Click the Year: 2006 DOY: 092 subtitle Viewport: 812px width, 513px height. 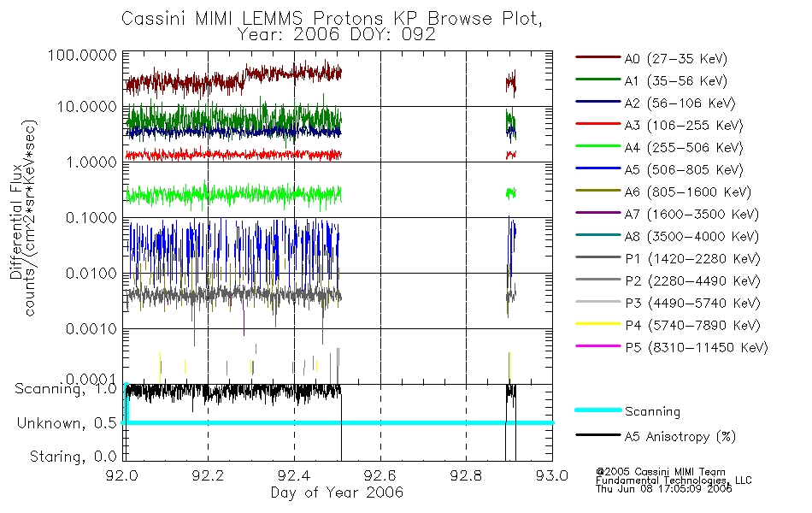(x=337, y=34)
